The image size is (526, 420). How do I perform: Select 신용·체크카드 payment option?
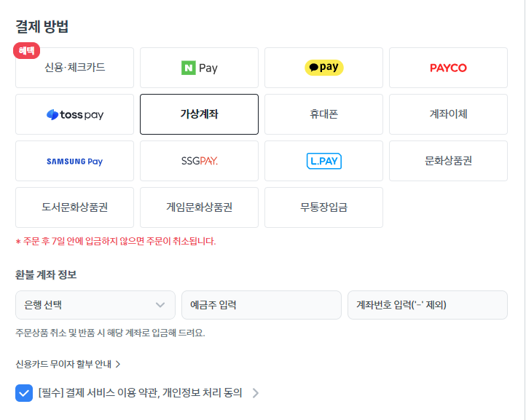(74, 68)
